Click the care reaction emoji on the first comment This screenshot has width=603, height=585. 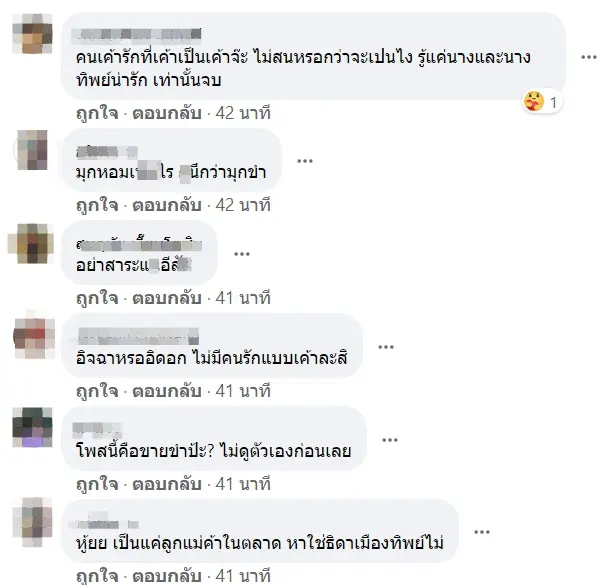(x=534, y=102)
